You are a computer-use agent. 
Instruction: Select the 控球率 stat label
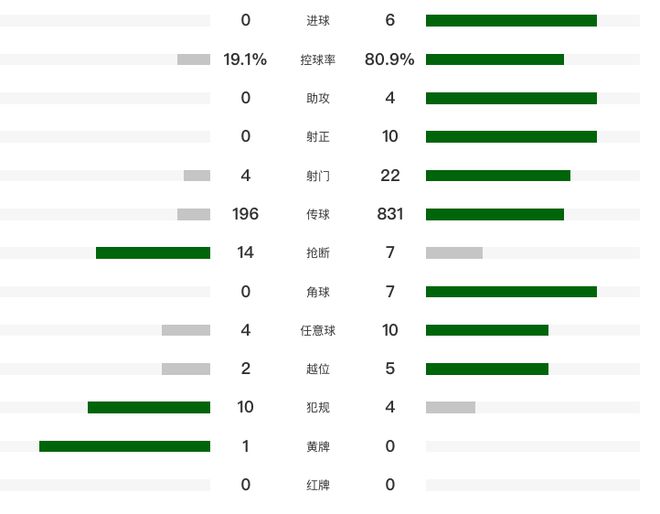318,60
